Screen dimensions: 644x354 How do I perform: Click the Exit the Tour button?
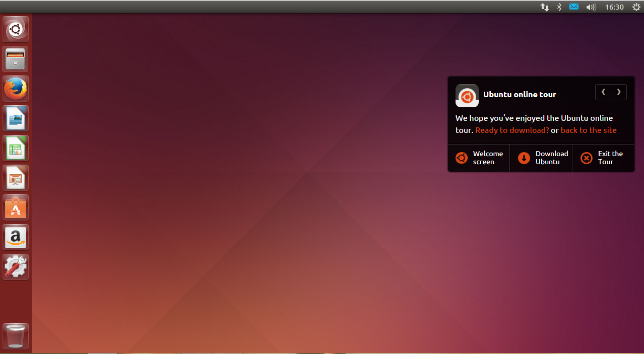603,158
